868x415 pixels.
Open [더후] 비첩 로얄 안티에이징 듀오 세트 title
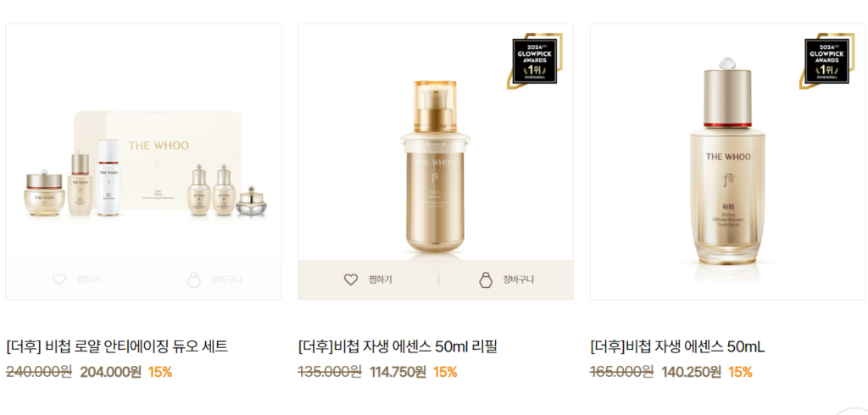(117, 347)
